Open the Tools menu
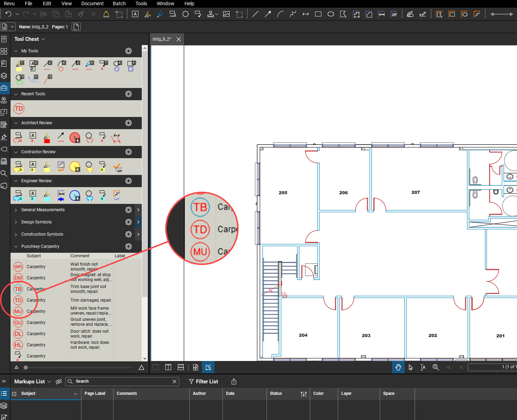Viewport: 517px width, 420px height. pos(141,3)
